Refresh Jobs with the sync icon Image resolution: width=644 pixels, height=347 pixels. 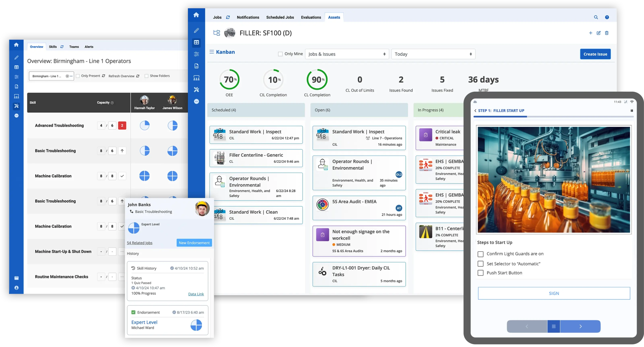click(x=228, y=17)
